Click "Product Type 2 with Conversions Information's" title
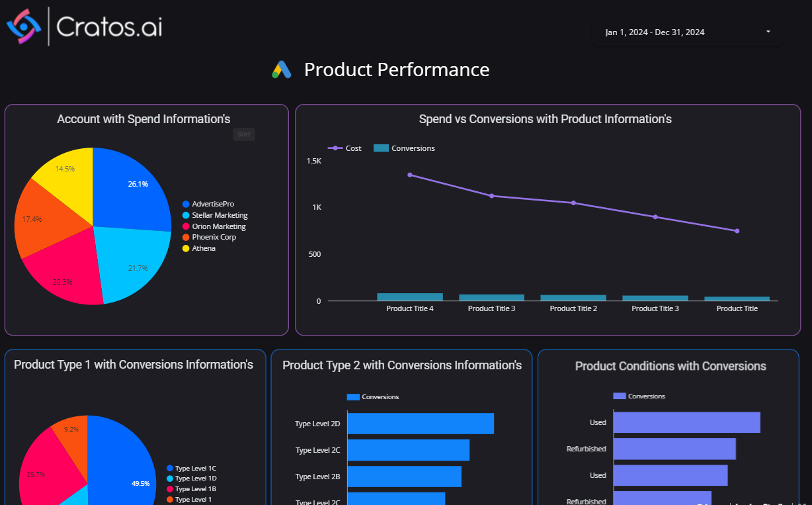The height and width of the screenshot is (505, 812). pyautogui.click(x=402, y=365)
